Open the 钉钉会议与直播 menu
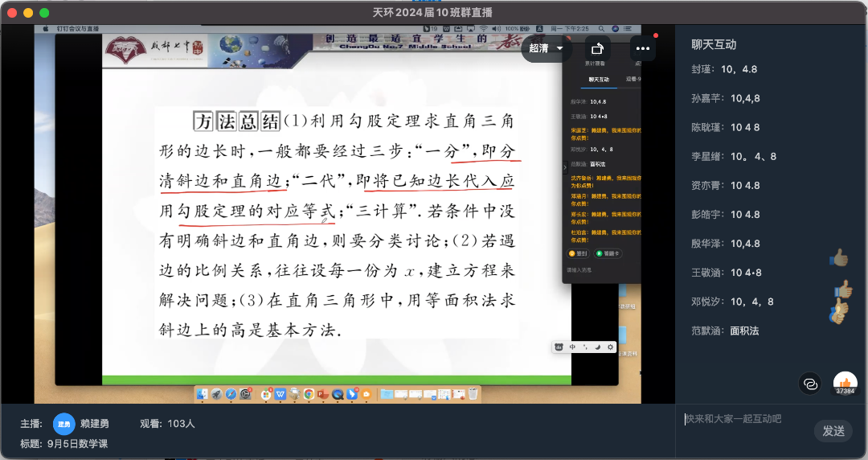 point(77,28)
